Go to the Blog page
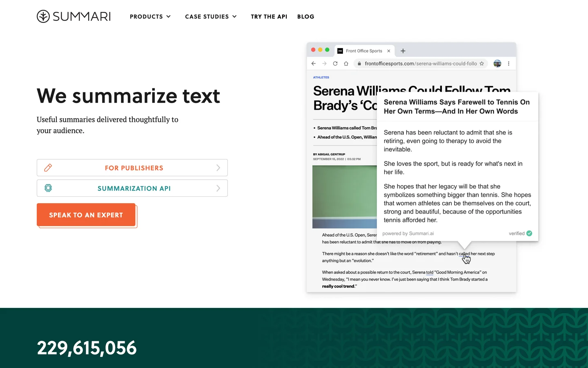This screenshot has height=368, width=588. pos(305,17)
